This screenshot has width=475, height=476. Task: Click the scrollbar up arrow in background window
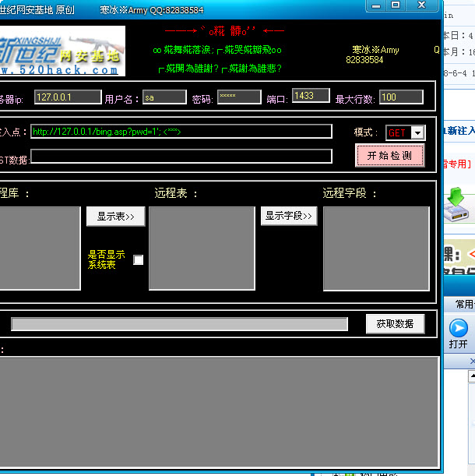click(x=472, y=376)
